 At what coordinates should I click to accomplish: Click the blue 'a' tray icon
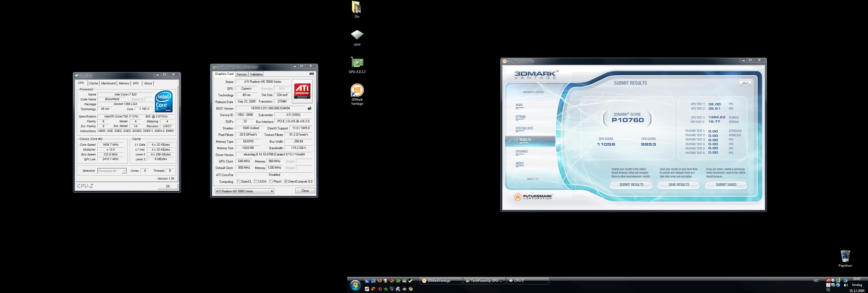839,285
